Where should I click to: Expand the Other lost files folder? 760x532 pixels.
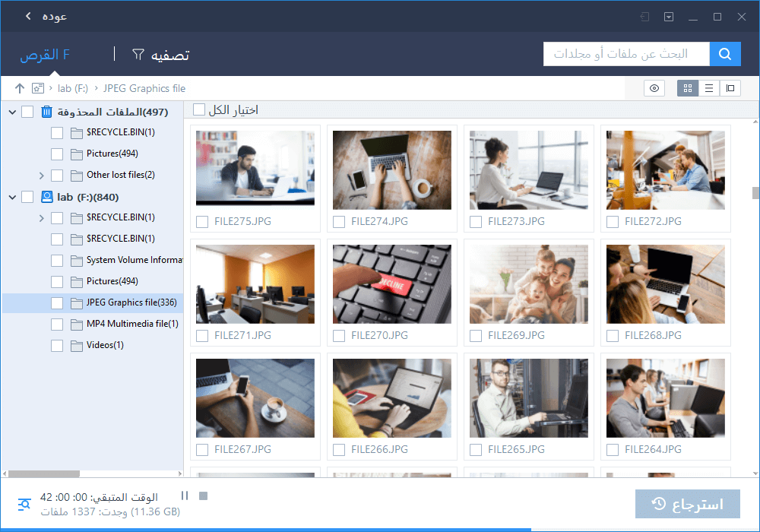tap(42, 175)
